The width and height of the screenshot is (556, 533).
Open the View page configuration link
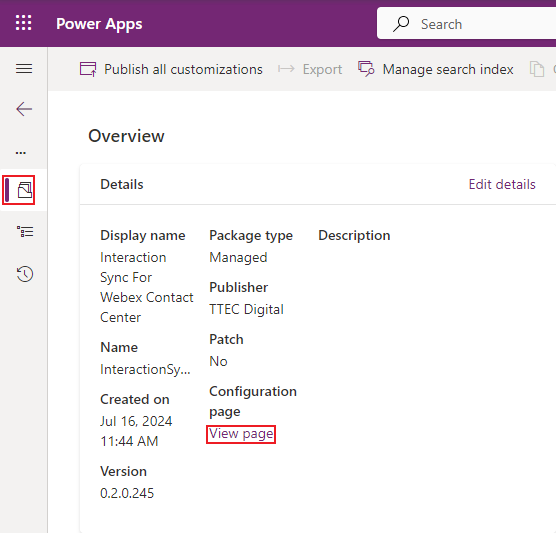tap(241, 434)
